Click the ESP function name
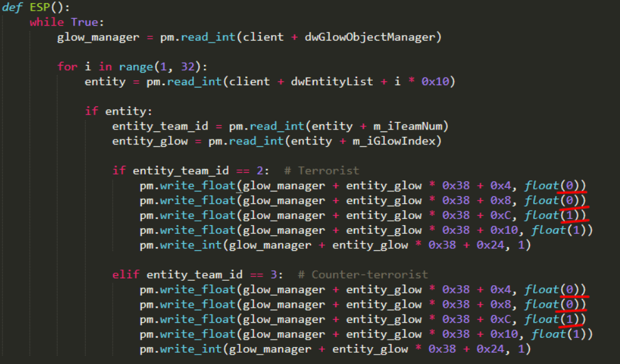The image size is (620, 364). tap(39, 8)
